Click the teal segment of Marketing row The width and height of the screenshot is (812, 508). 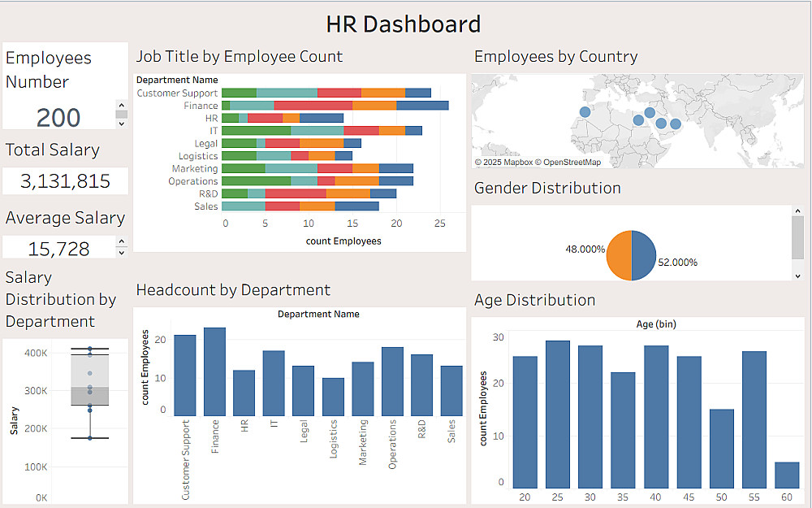(291, 168)
